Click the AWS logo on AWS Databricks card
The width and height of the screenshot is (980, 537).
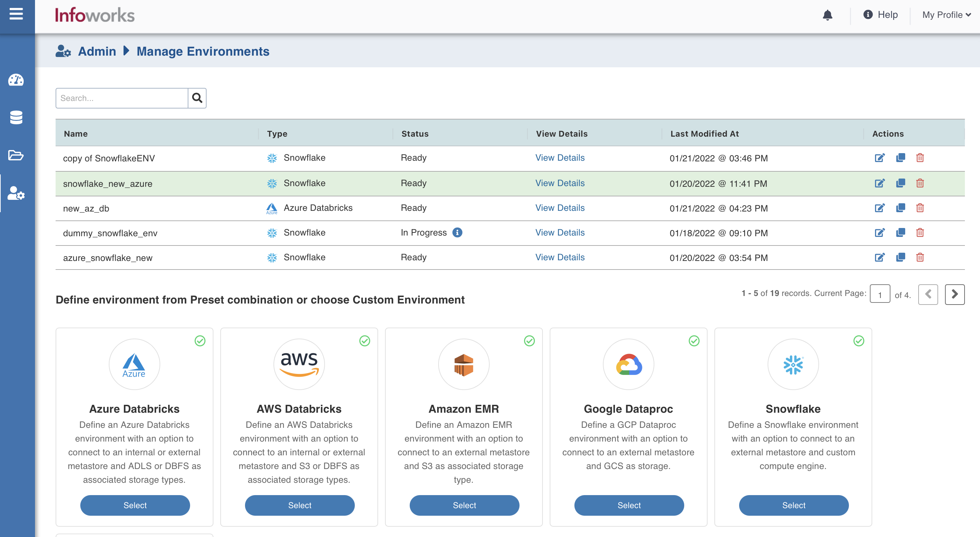(299, 365)
